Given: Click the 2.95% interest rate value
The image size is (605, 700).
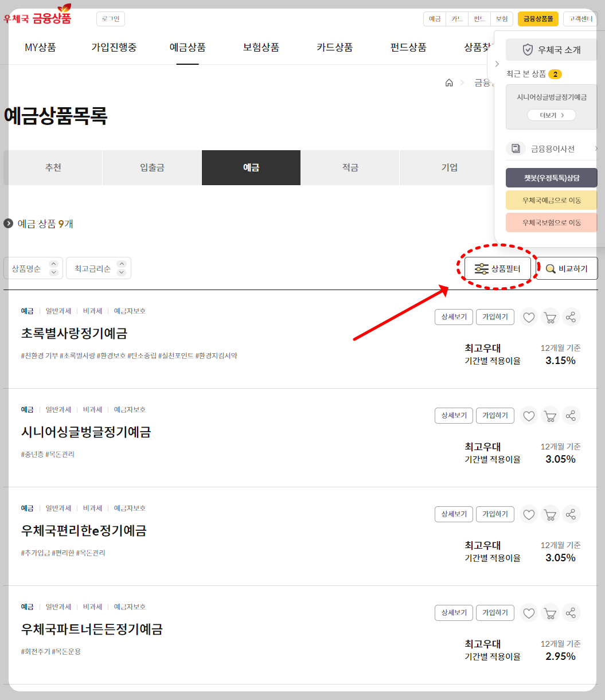Looking at the screenshot, I should (x=560, y=656).
